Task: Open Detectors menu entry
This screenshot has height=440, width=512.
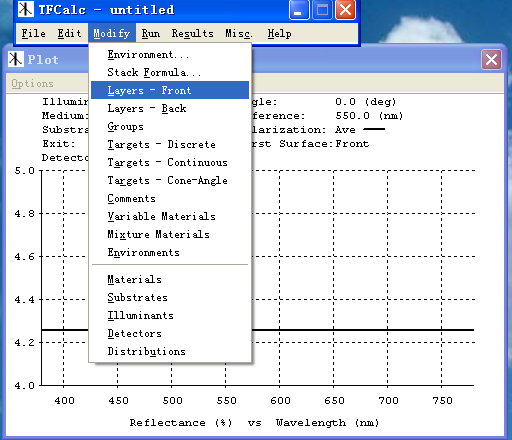Action: [x=170, y=333]
